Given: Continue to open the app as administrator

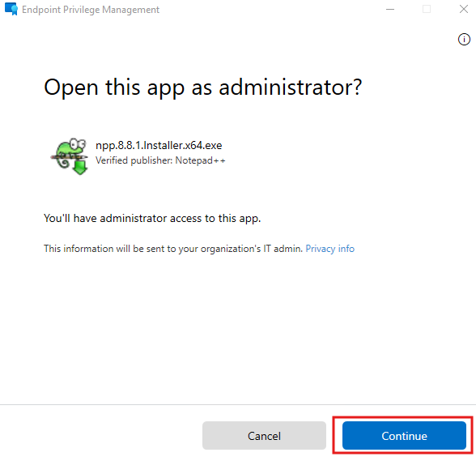Looking at the screenshot, I should 404,435.
